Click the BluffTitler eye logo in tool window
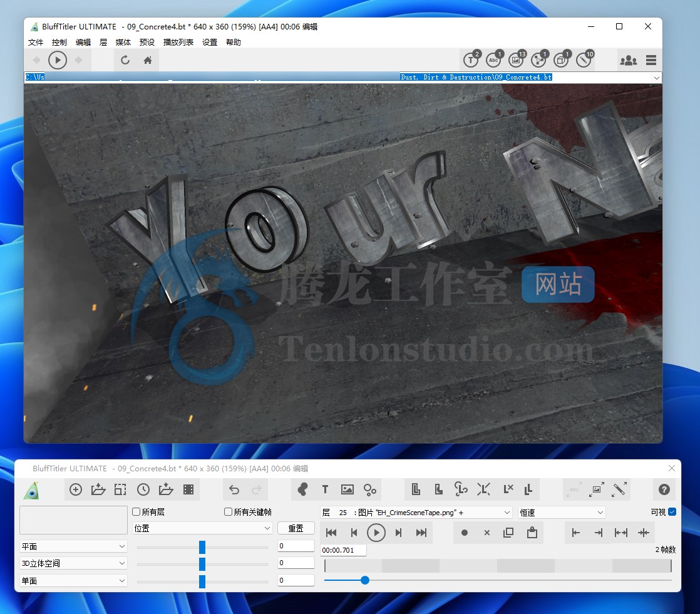The image size is (700, 614). click(32, 490)
